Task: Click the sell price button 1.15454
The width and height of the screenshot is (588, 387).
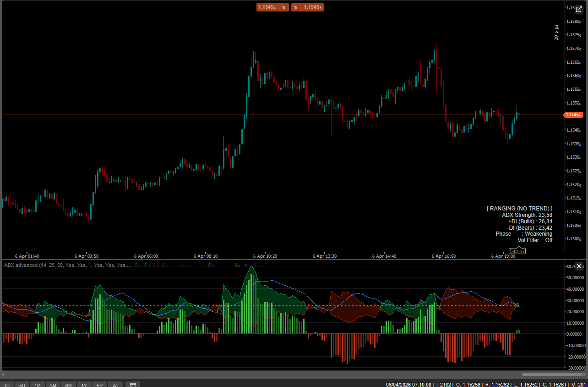Action: tap(272, 7)
